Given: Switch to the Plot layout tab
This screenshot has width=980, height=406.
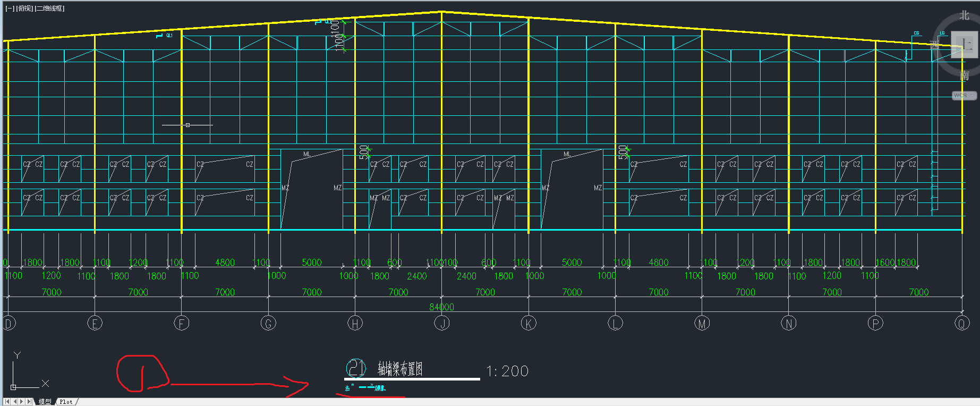Looking at the screenshot, I should [66, 402].
